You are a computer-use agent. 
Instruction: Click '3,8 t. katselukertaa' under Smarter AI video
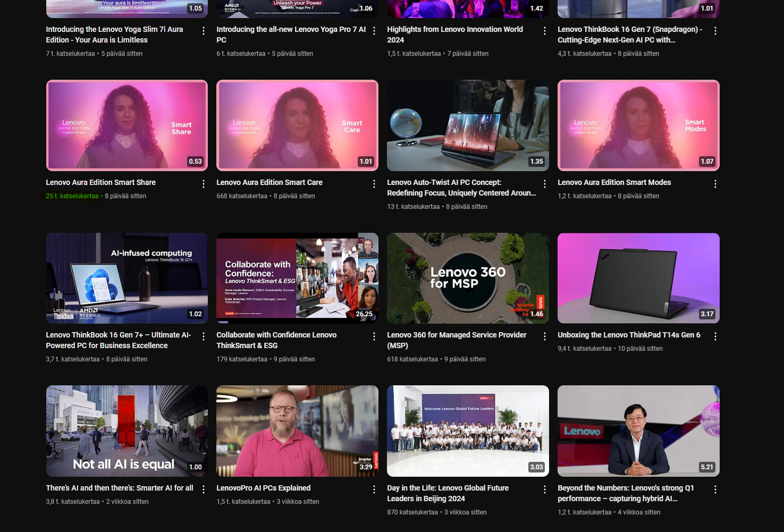[x=73, y=502]
